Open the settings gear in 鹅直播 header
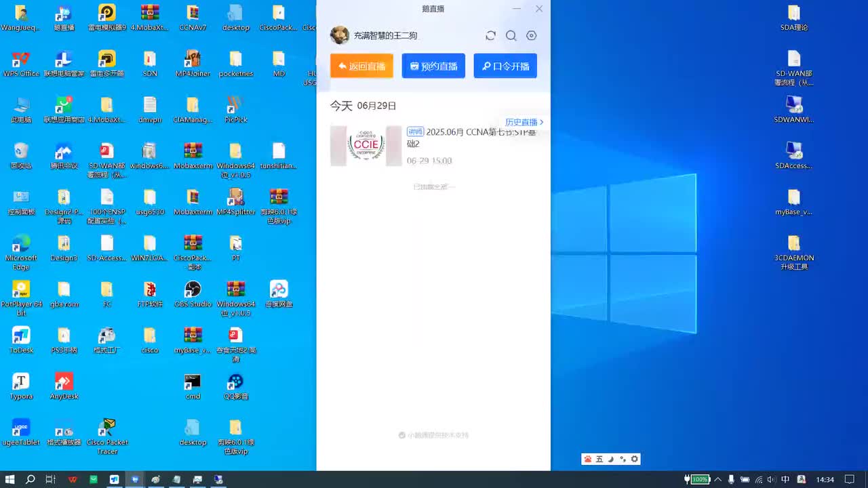The image size is (868, 488). pyautogui.click(x=532, y=36)
